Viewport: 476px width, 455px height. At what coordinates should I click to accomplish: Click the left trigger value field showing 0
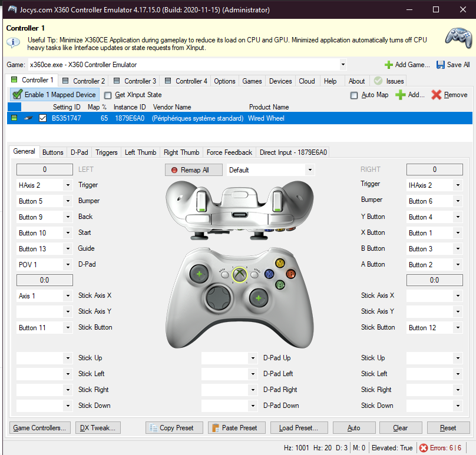45,170
